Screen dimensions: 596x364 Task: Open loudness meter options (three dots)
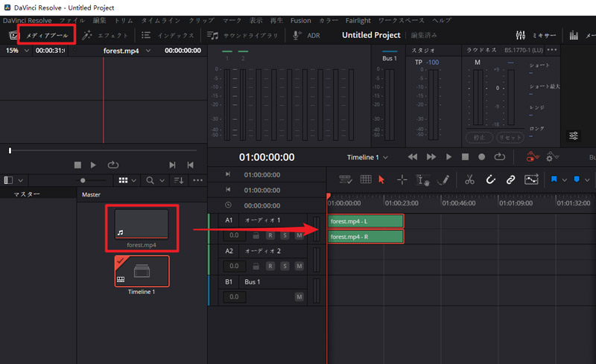(552, 50)
